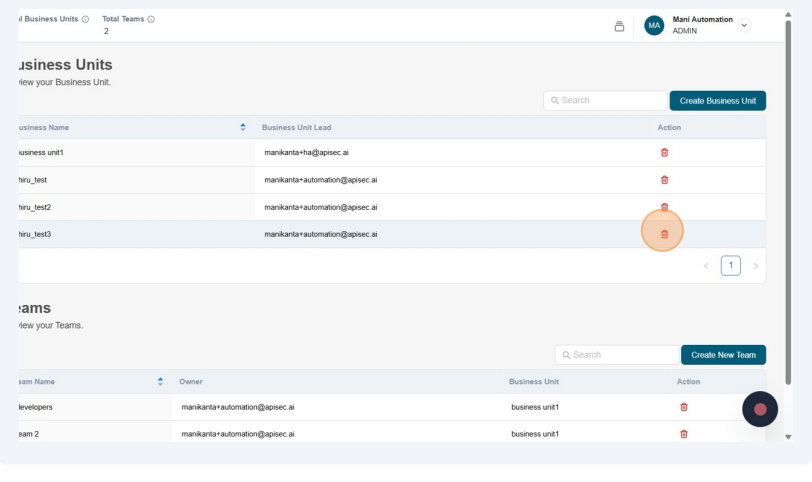The image size is (812, 482).
Task: Expand the Mani Automation account dropdown
Action: 743,25
